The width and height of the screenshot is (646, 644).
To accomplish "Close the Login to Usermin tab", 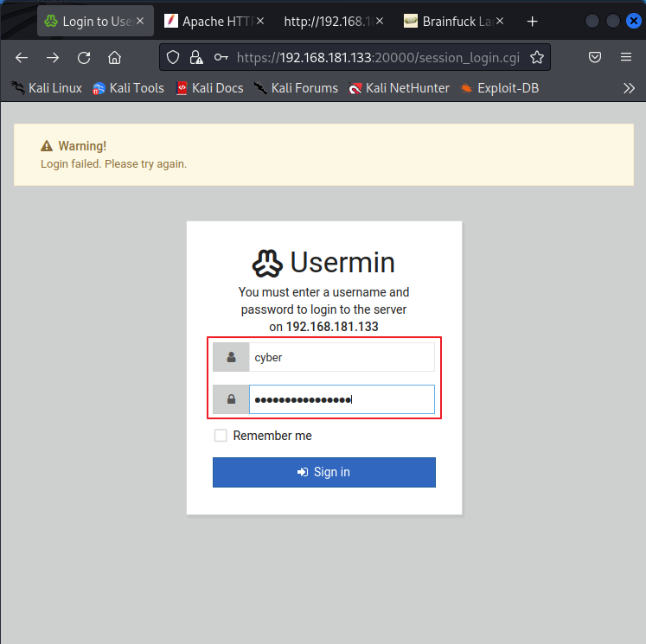I will point(140,21).
